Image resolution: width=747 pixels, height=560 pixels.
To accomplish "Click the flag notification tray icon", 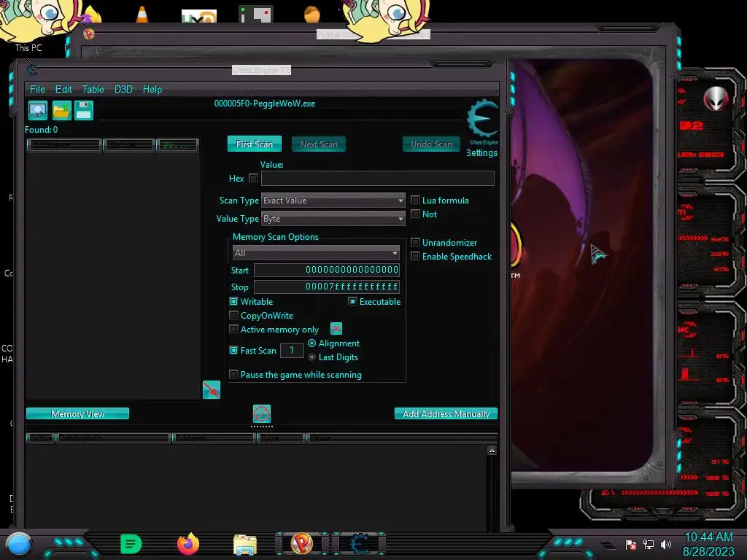I will [x=631, y=544].
